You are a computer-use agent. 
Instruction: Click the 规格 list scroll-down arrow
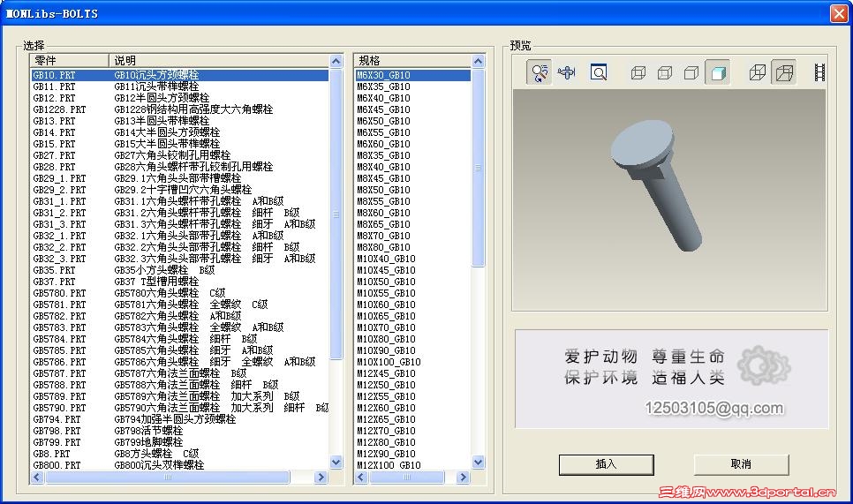click(x=478, y=463)
